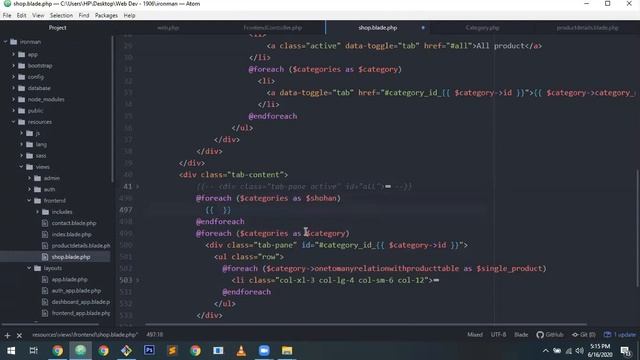Switch to the productdetails.blade.php tab
640x360 pixels.
click(x=587, y=28)
